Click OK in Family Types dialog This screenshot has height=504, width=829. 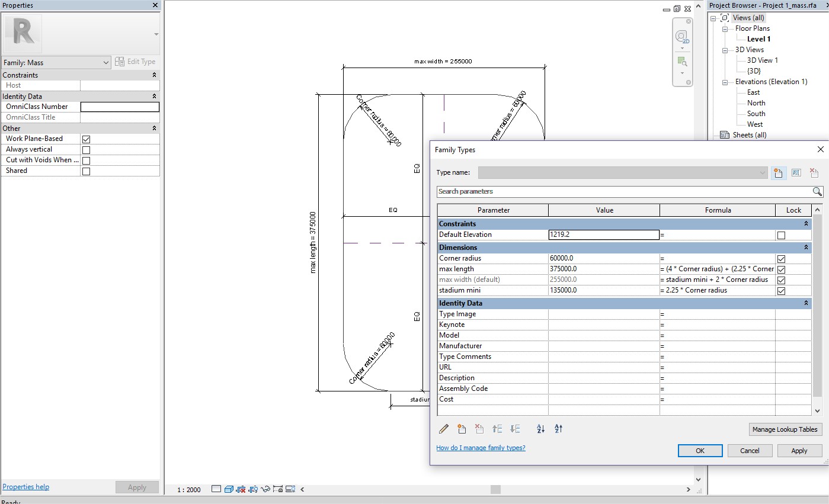pos(700,451)
